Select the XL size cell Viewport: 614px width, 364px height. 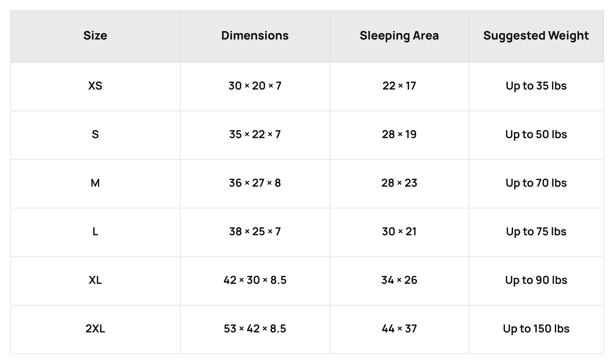point(95,281)
